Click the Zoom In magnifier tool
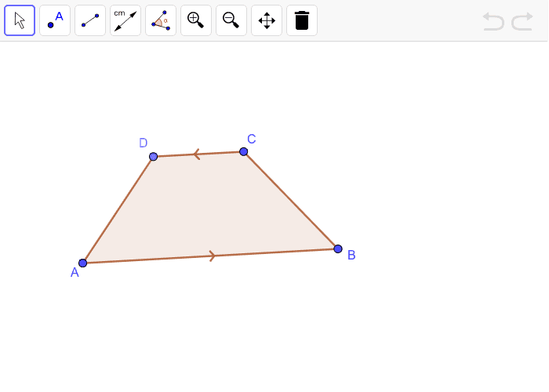This screenshot has height=392, width=549. coord(196,20)
